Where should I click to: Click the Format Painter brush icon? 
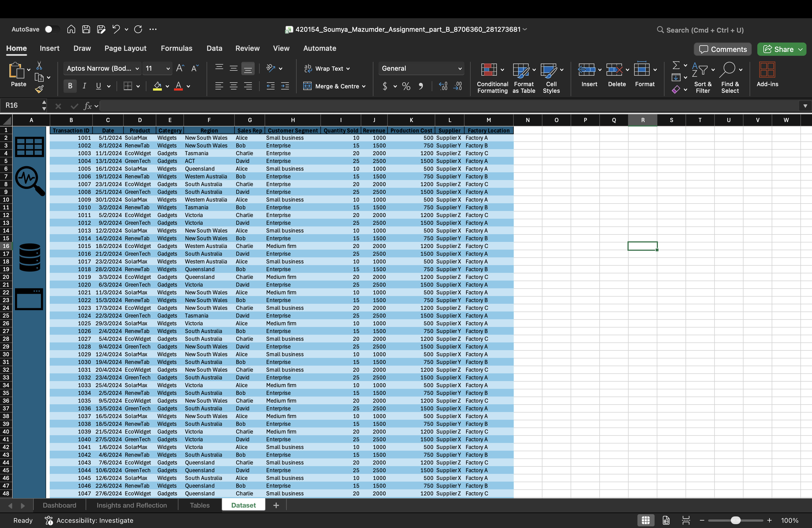39,89
